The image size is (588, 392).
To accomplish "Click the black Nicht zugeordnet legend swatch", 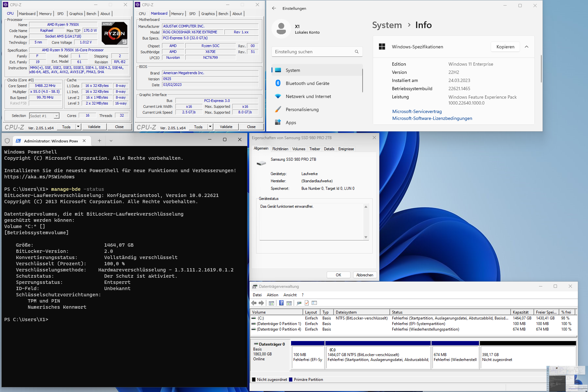I will pos(254,380).
